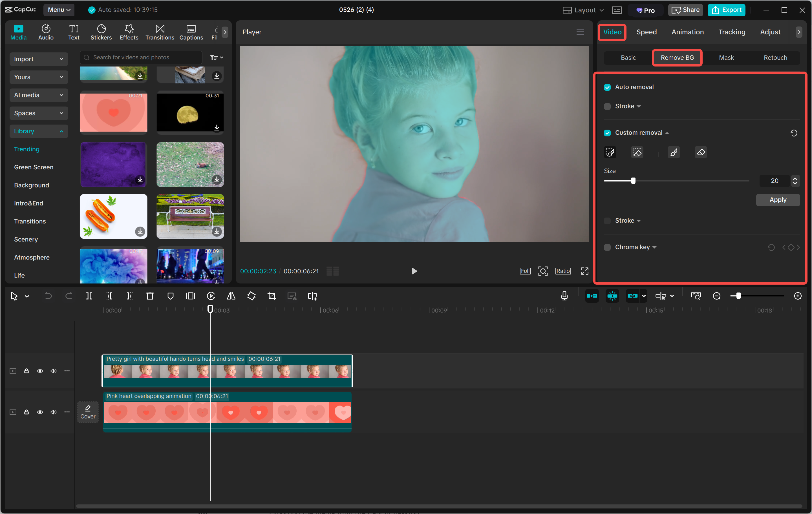812x514 pixels.
Task: Collapse the Custom removal section
Action: point(667,133)
